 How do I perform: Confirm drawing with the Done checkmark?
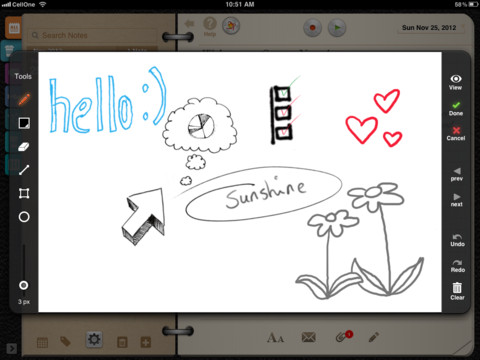pos(456,109)
